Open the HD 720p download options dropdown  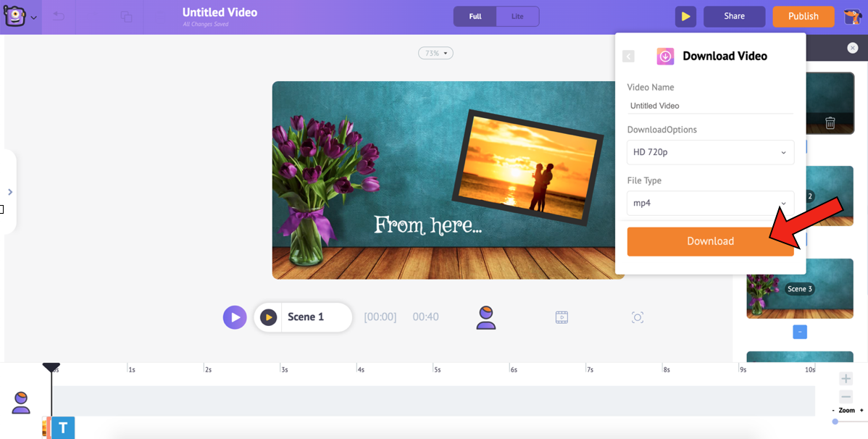point(710,153)
